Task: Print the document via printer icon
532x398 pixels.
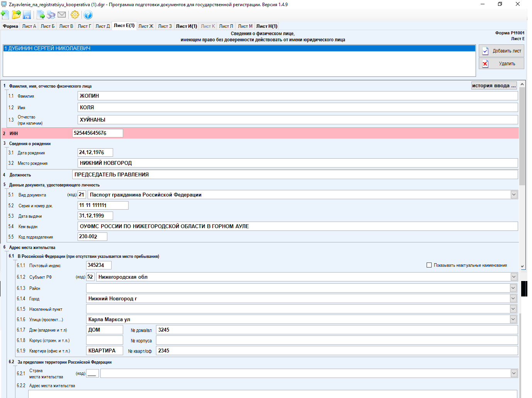Action: coord(51,15)
